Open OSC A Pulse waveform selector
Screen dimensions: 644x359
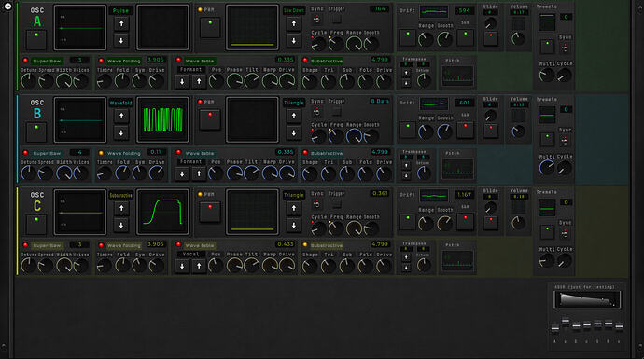pos(120,10)
